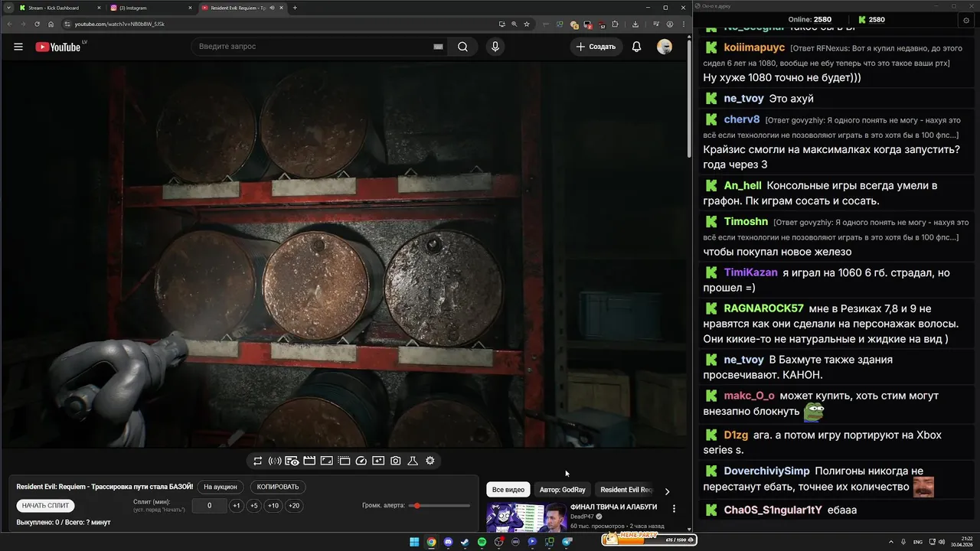Switch to the Instagram browser tab
Image resolution: width=980 pixels, height=551 pixels.
(150, 8)
